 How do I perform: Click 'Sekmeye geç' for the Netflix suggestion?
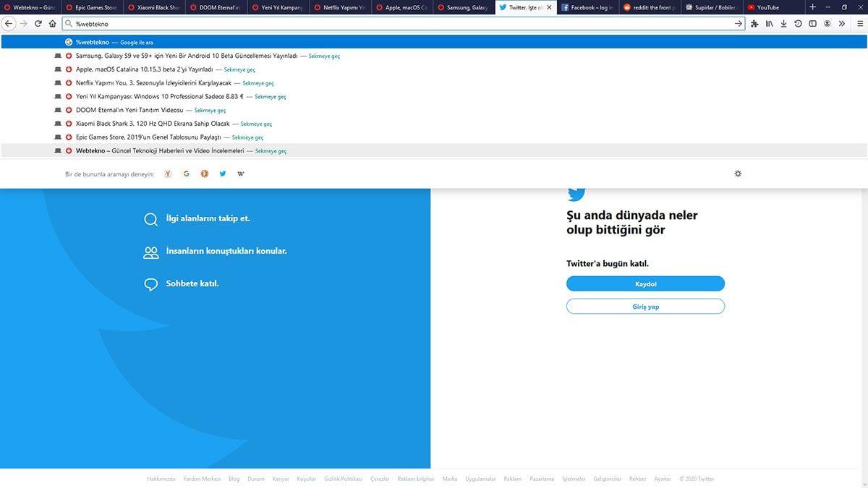[x=258, y=82]
